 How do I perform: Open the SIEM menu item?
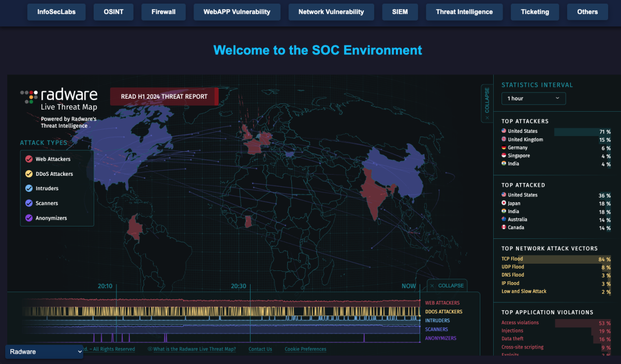(400, 12)
